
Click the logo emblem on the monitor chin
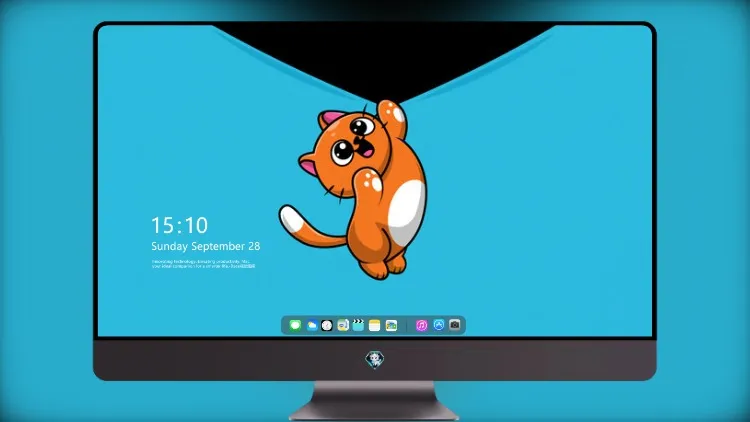pyautogui.click(x=375, y=359)
